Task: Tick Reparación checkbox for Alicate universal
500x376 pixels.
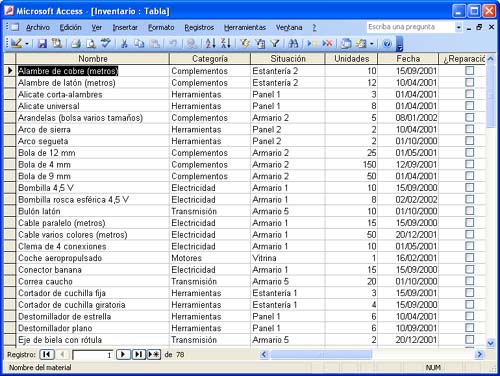Action: pos(469,106)
